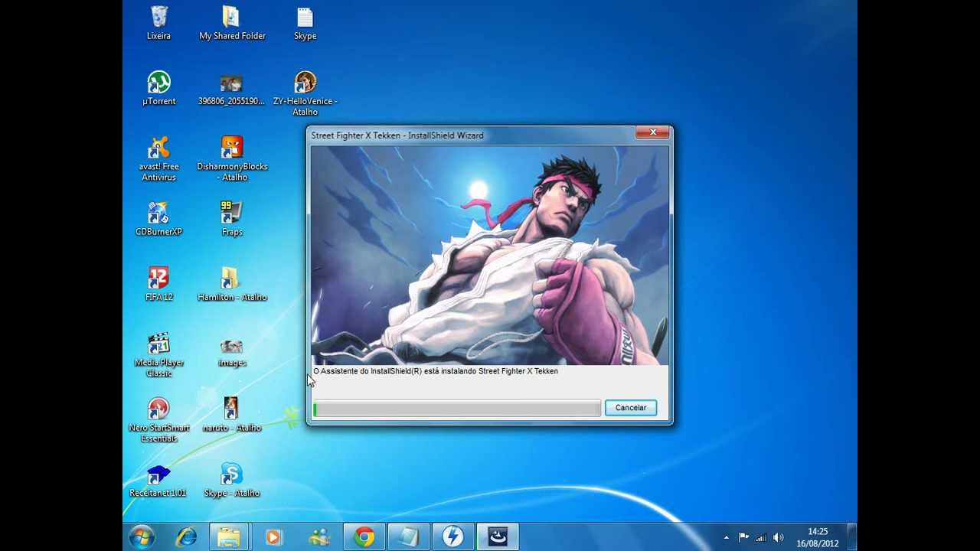Cancel the Street Fighter X Tekken installation
980x551 pixels.
(x=631, y=408)
